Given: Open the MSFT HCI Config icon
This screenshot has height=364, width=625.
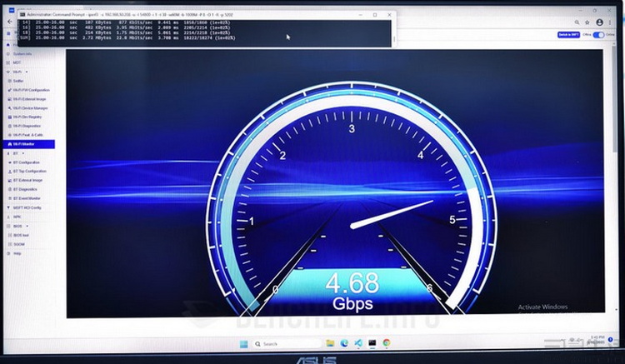Looking at the screenshot, I should tap(8, 207).
